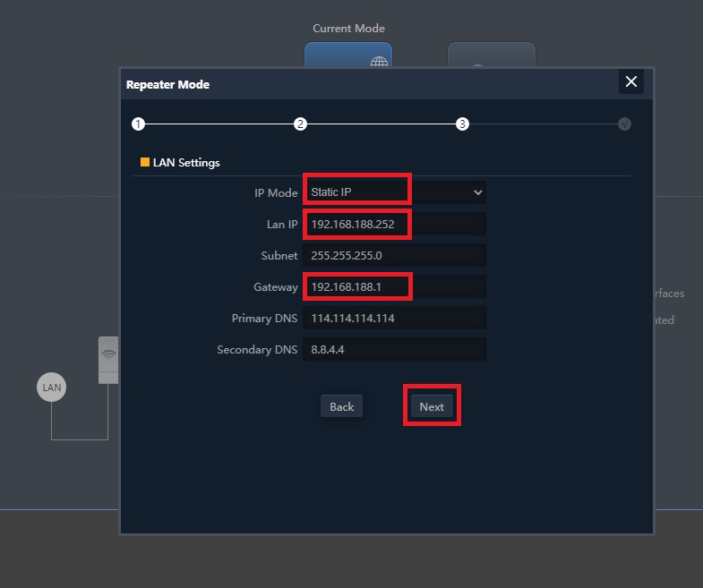Viewport: 703px width, 588px height.
Task: Click the IP Mode dropdown chevron arrow
Action: click(477, 192)
